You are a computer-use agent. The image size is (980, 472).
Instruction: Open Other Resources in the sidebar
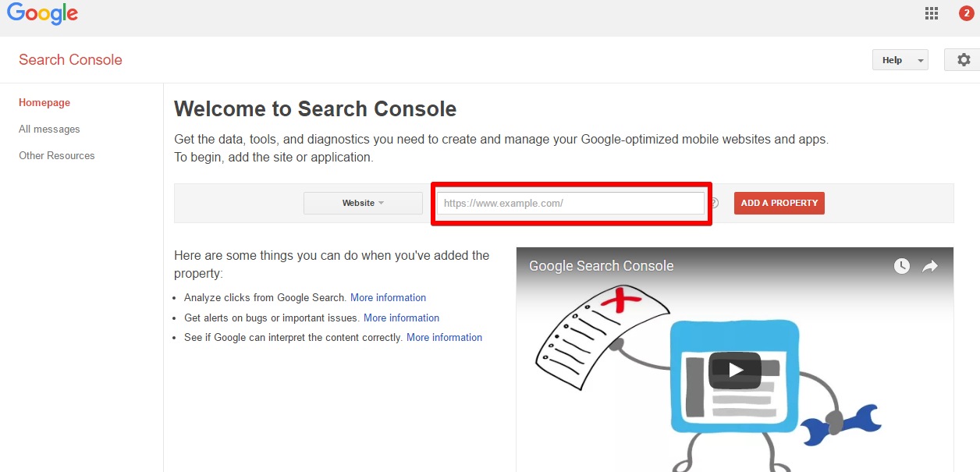coord(57,156)
